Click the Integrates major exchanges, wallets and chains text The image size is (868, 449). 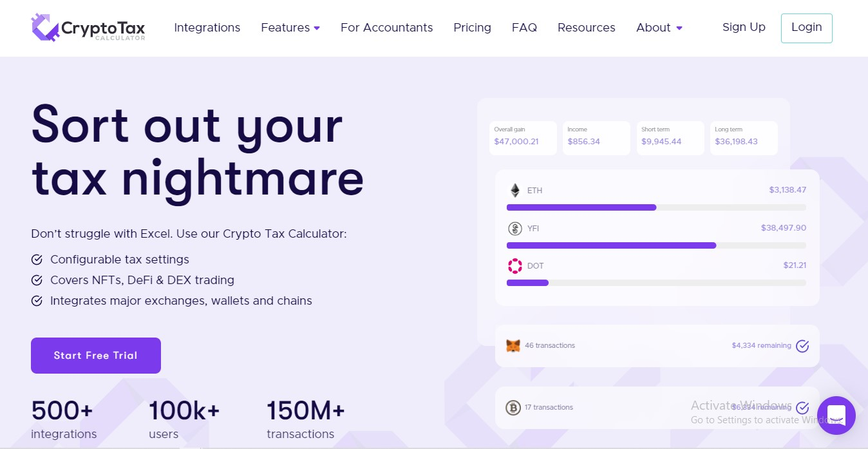tap(181, 301)
